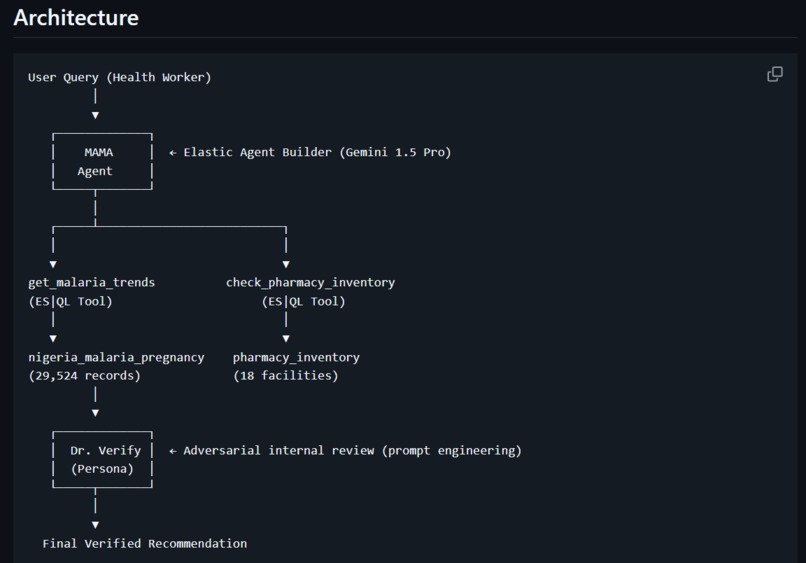This screenshot has width=806, height=563.
Task: Click '(ES|QL Tool)' under check_pharmacy_inventory
Action: coord(303,301)
